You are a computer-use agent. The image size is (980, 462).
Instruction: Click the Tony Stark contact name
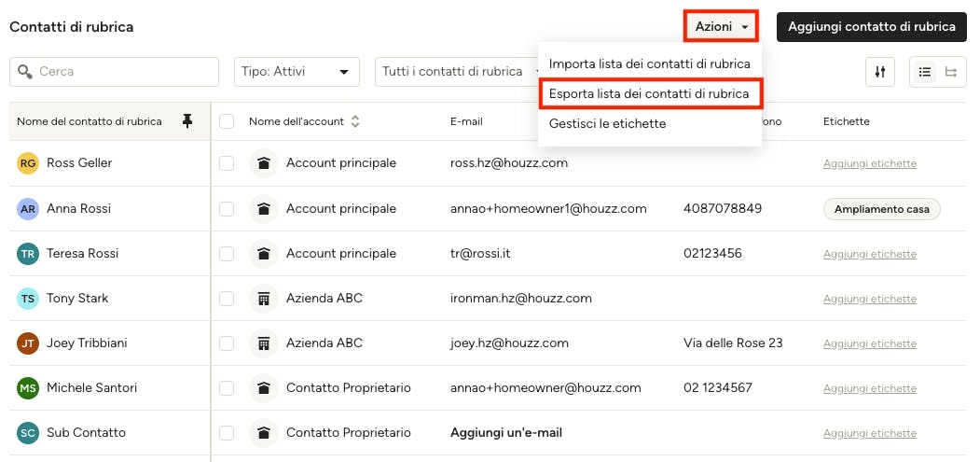pyautogui.click(x=76, y=299)
